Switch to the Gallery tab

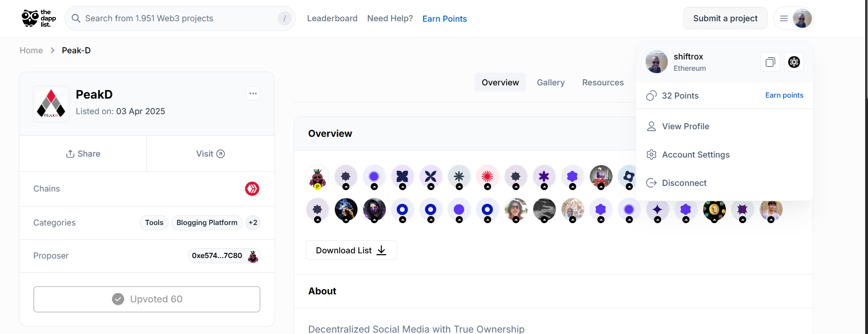pos(551,83)
